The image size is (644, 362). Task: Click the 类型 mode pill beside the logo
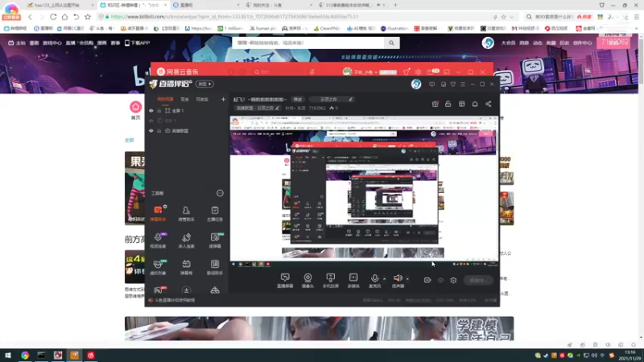click(x=204, y=84)
